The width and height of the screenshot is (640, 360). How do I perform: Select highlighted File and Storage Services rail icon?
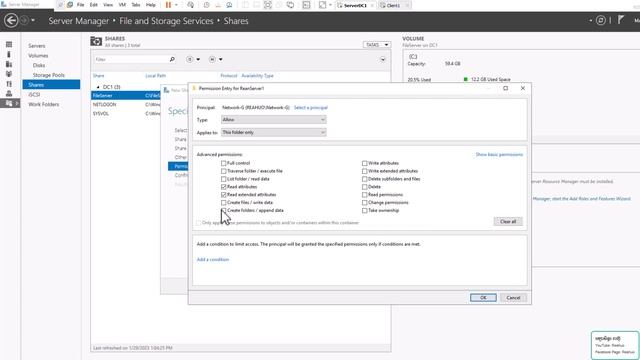coord(10,103)
